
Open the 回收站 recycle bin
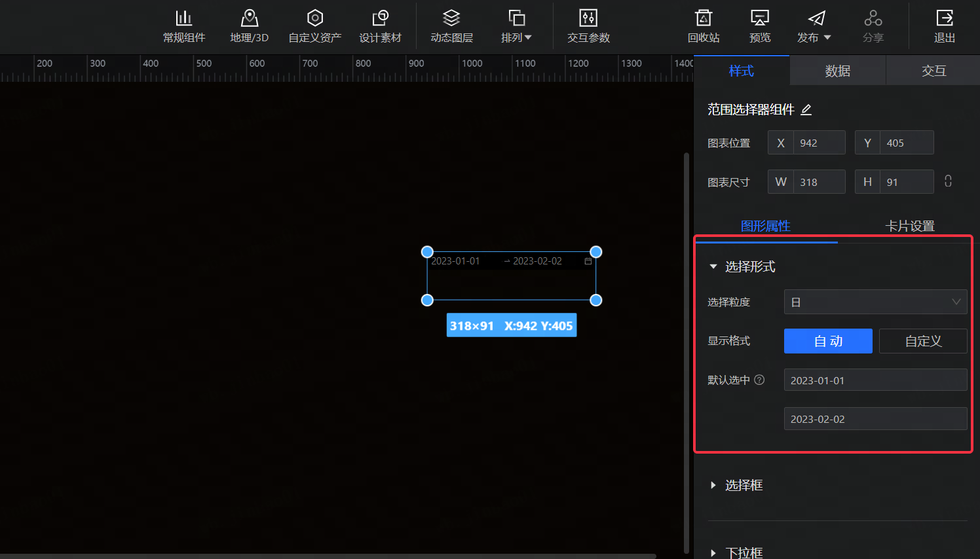(704, 26)
